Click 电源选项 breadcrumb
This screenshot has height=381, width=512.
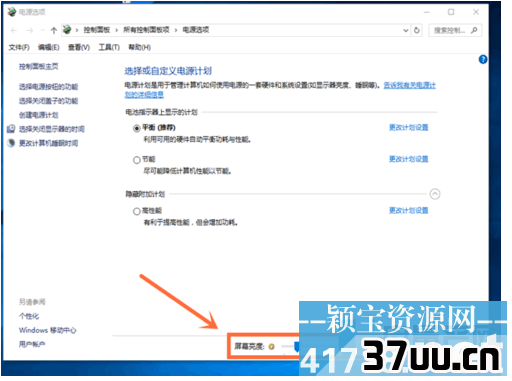point(196,30)
